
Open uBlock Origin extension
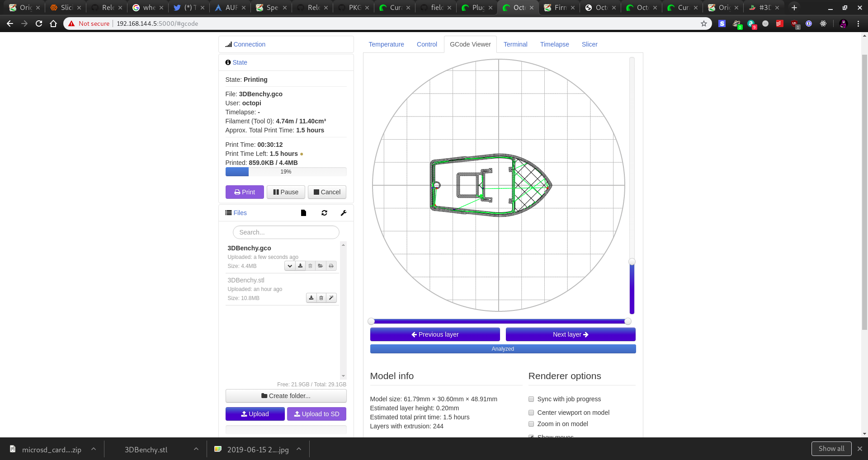tap(795, 24)
